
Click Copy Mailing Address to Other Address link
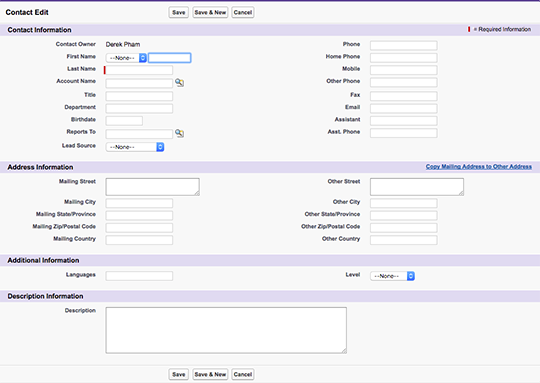pos(479,167)
